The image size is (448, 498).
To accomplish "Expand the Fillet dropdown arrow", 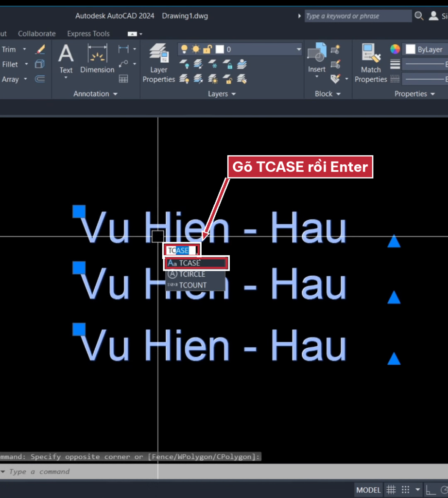I will (x=26, y=64).
